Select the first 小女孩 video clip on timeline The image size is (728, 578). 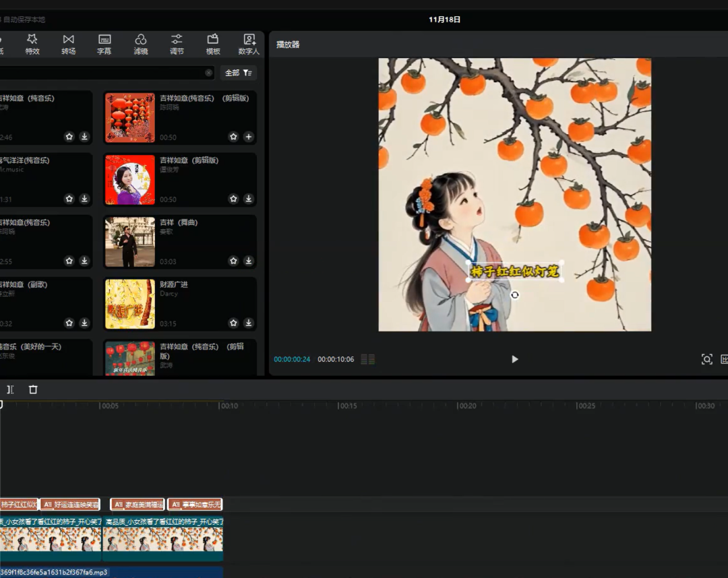pos(51,538)
